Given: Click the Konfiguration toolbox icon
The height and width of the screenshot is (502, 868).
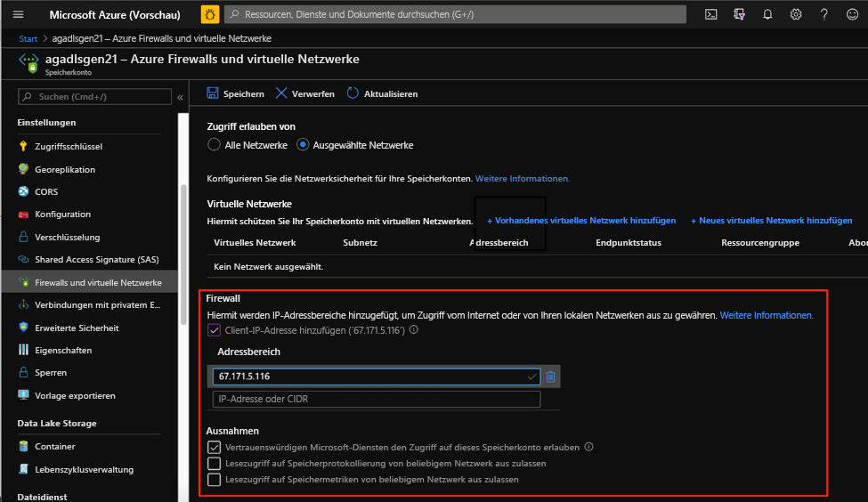Looking at the screenshot, I should point(23,215).
